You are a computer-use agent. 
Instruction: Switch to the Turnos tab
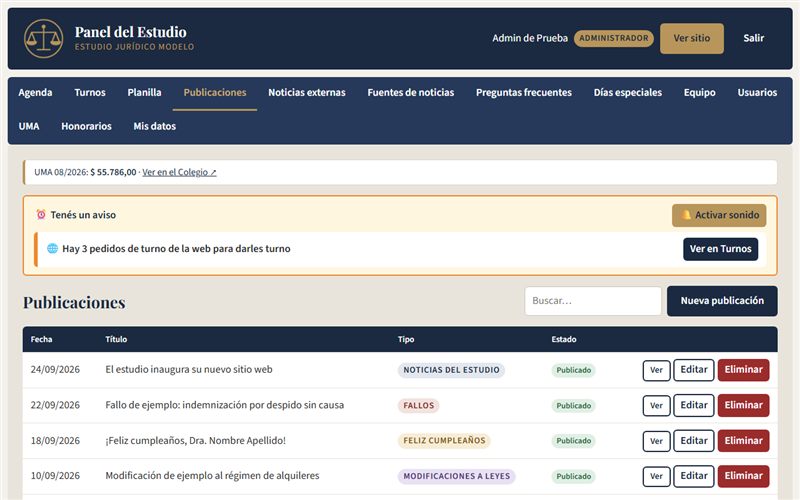click(x=90, y=92)
